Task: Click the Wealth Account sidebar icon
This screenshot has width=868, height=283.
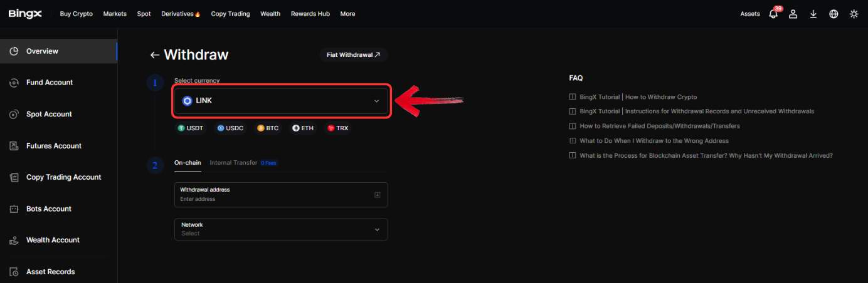Action: coord(14,240)
